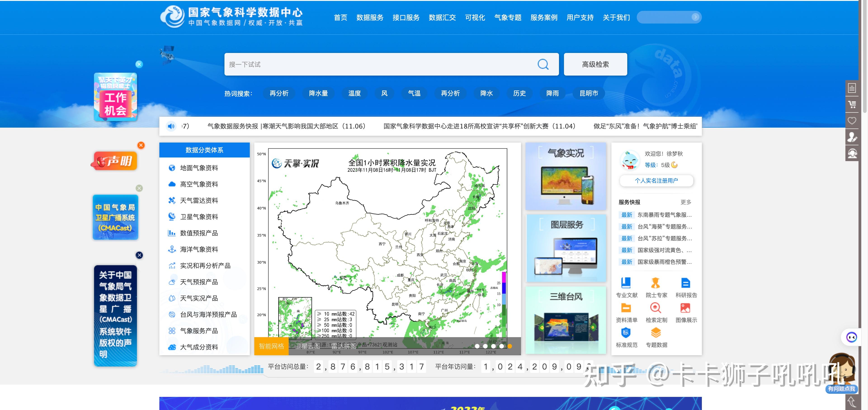Open 气象专题 menu

(508, 17)
